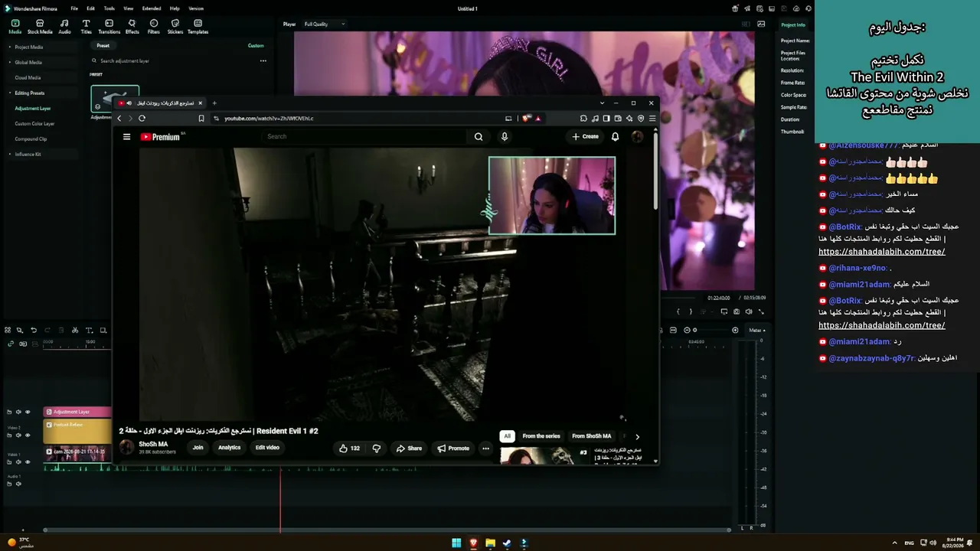Image resolution: width=980 pixels, height=551 pixels.
Task: Open the YouTube hamburger guide menu
Action: pos(126,137)
